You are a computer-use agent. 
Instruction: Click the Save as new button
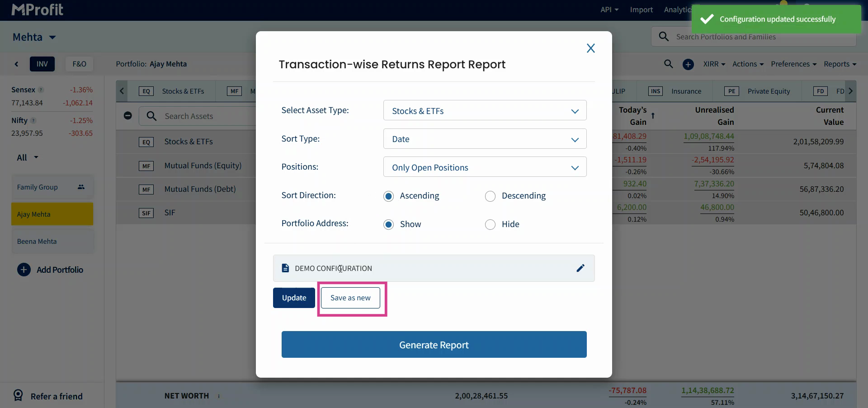[350, 298]
